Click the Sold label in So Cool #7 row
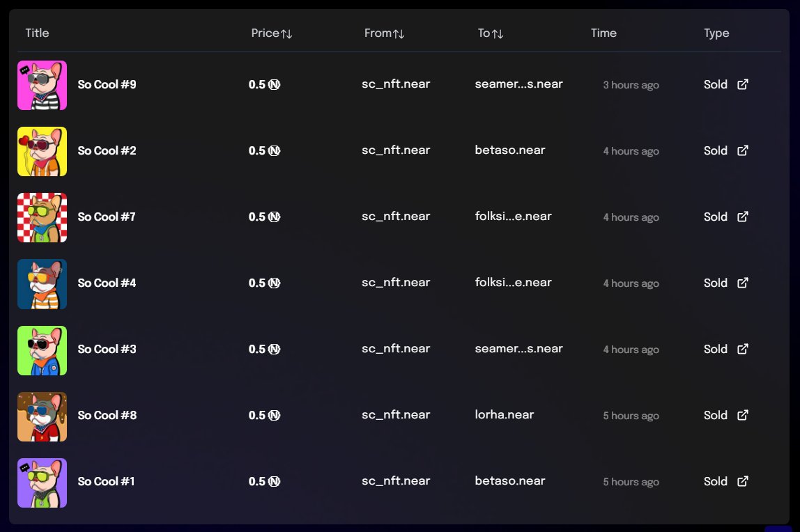Viewport: 800px width, 532px height. (715, 217)
